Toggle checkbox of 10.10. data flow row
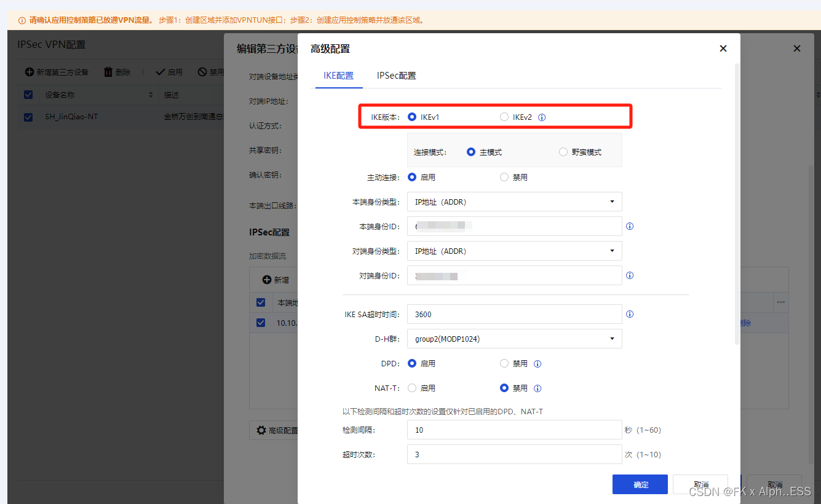The width and height of the screenshot is (821, 504). [261, 323]
